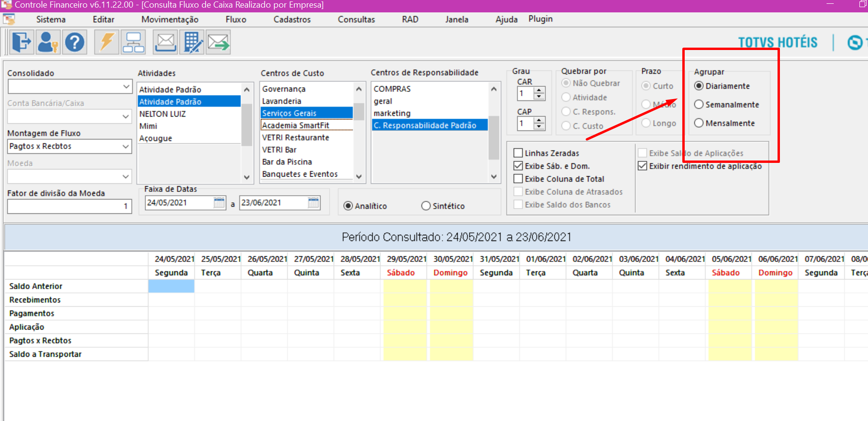Click the envelope mail toolbar icon
This screenshot has width=868, height=421.
click(x=165, y=42)
